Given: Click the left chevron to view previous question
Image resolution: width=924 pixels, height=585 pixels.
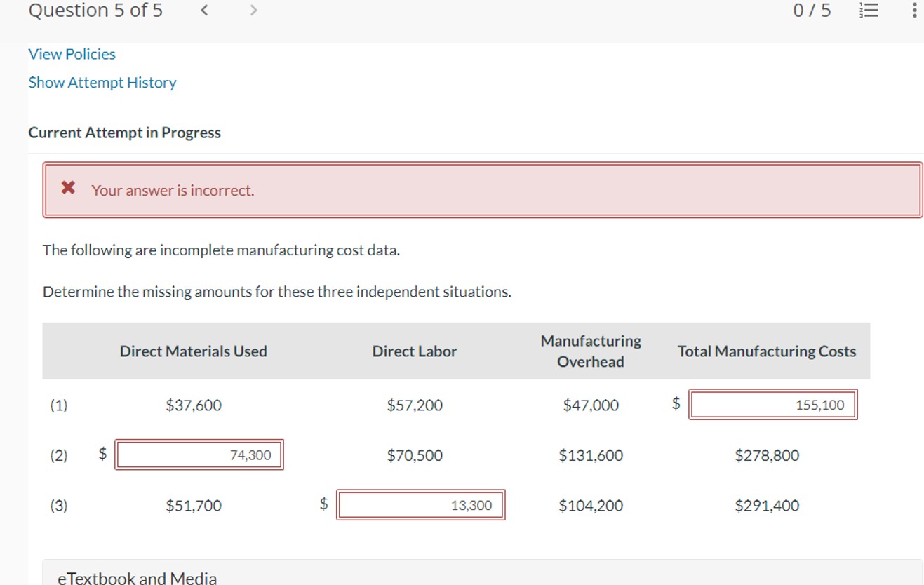Looking at the screenshot, I should tap(203, 11).
